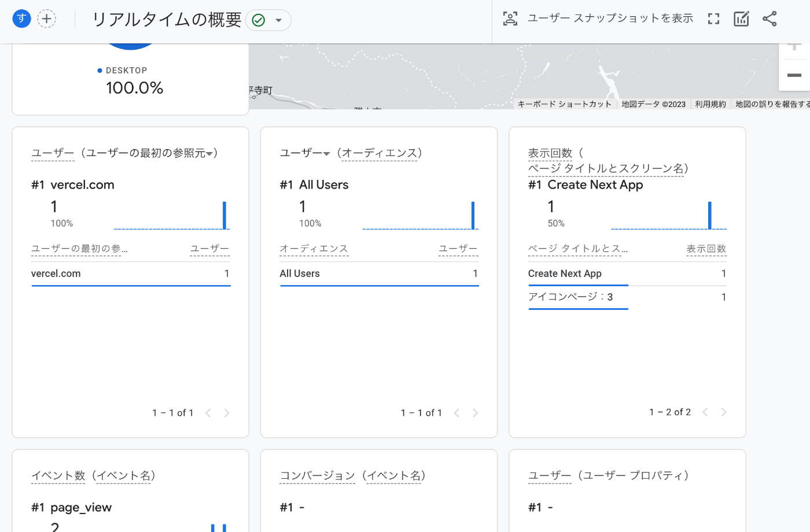The image size is (810, 532).
Task: Select Create Next App table row
Action: coord(628,274)
